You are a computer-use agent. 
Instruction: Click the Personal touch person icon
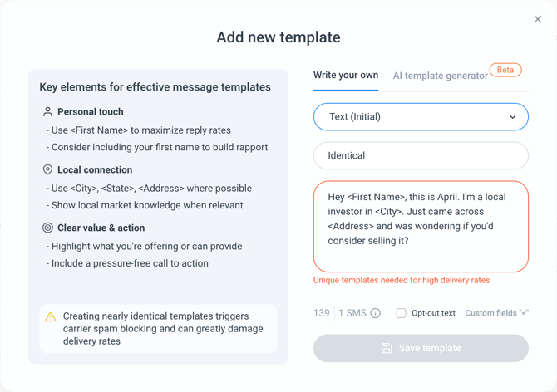pyautogui.click(x=47, y=112)
